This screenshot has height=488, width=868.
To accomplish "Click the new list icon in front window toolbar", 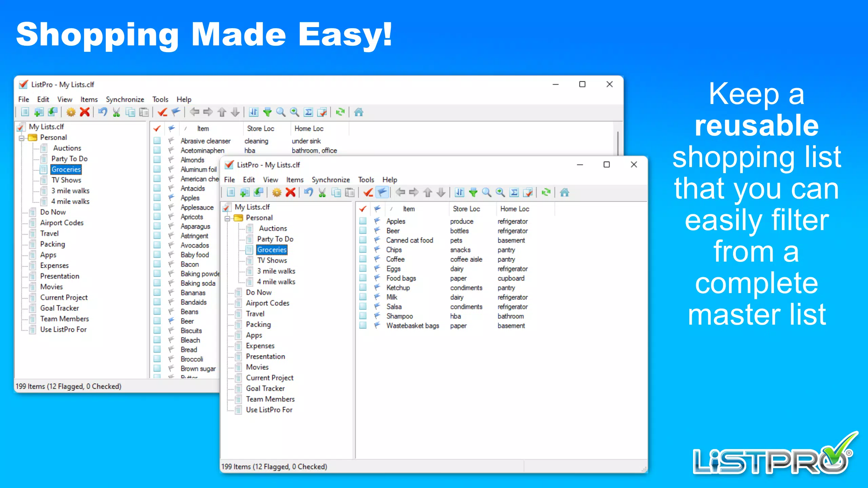I will 231,192.
